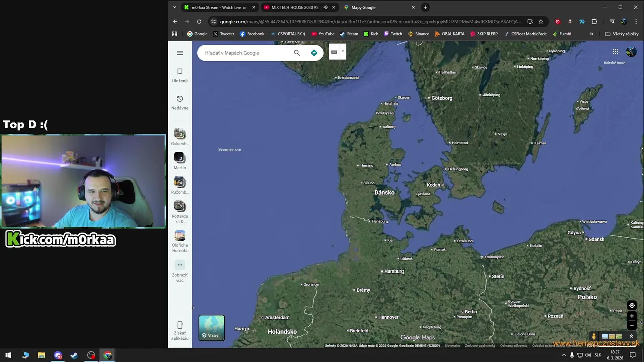Open the 7TV extension icon

pyautogui.click(x=582, y=21)
